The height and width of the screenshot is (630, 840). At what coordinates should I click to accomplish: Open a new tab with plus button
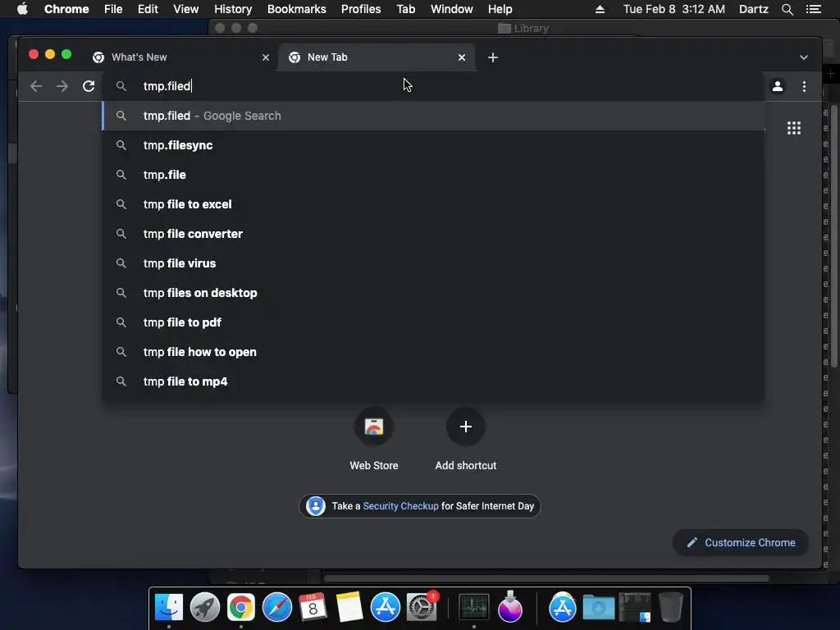(493, 57)
